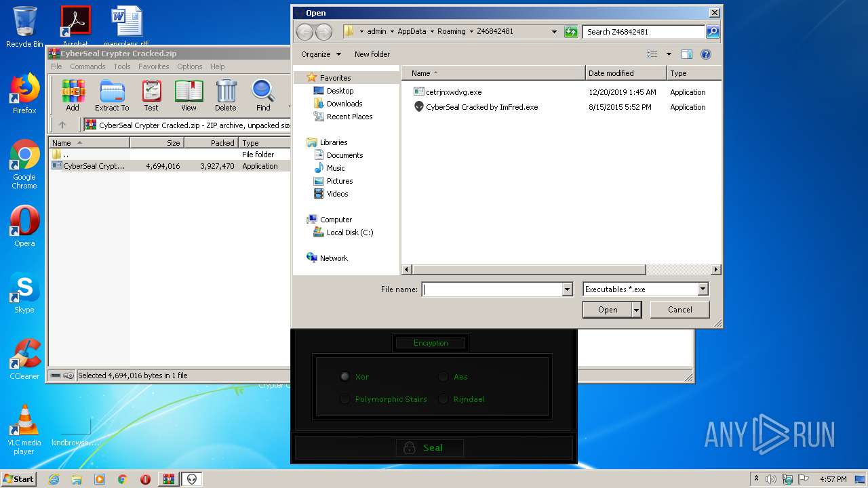
Task: Go up one folder in WinRAR
Action: tap(62, 125)
